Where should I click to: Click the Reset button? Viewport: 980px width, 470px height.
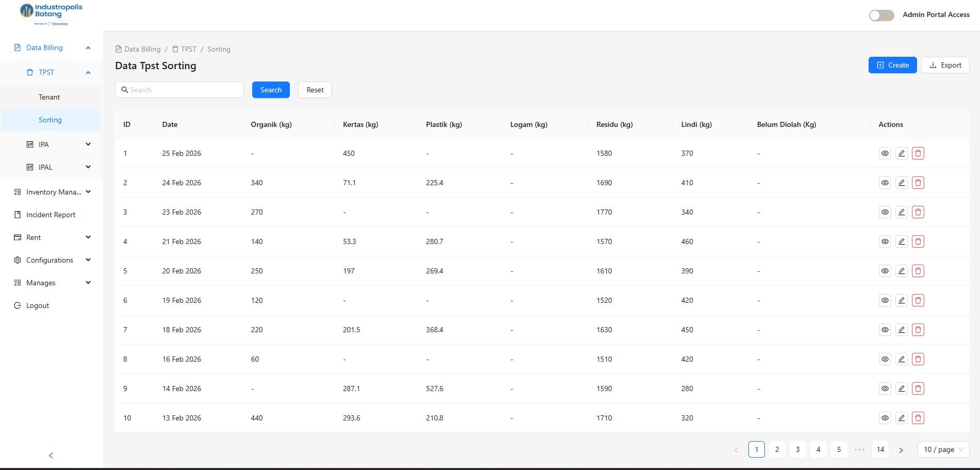(x=315, y=90)
